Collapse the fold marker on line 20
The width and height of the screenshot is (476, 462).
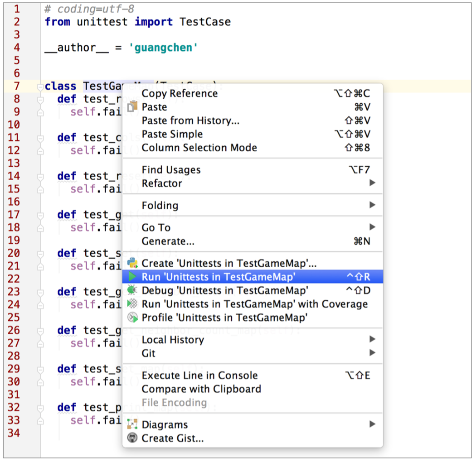40,254
